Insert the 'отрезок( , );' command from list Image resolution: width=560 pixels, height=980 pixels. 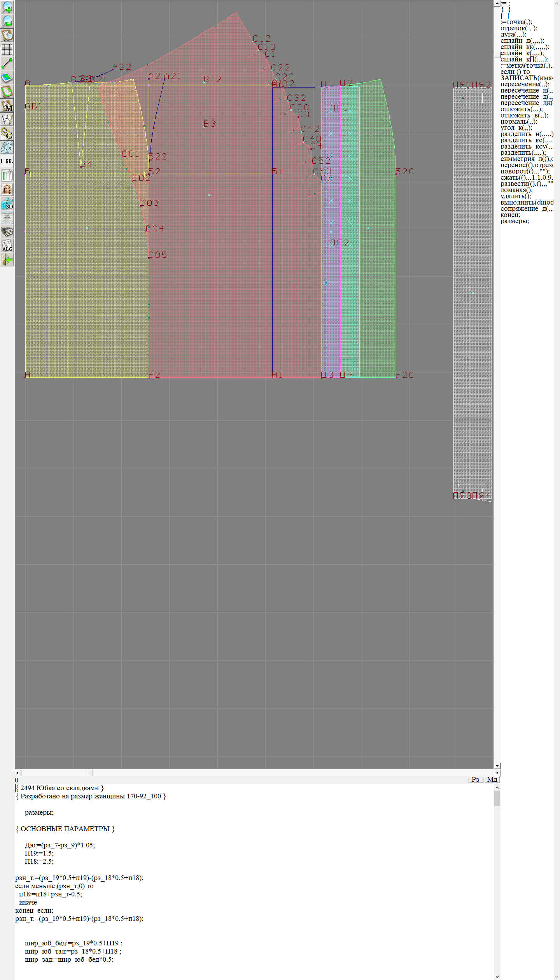pyautogui.click(x=518, y=28)
